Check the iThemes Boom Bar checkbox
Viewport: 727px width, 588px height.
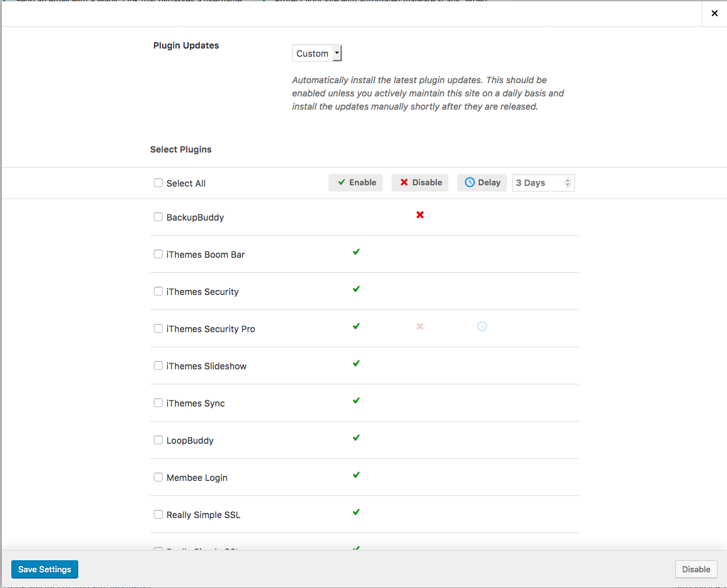[x=158, y=254]
